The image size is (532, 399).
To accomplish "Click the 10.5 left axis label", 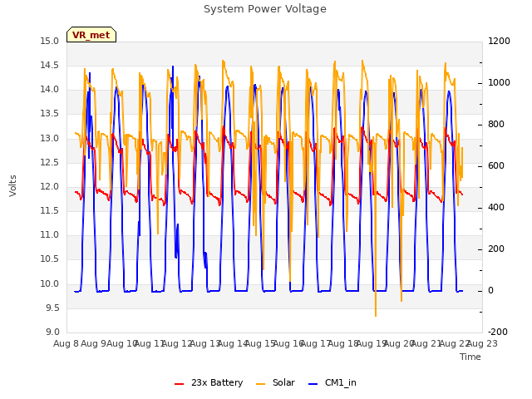I will click(50, 259).
